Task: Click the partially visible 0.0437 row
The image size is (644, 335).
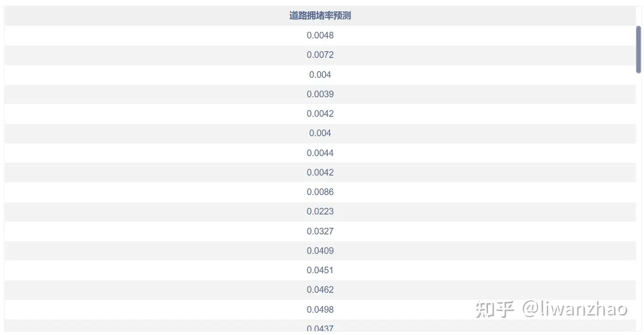Action: tap(320, 327)
